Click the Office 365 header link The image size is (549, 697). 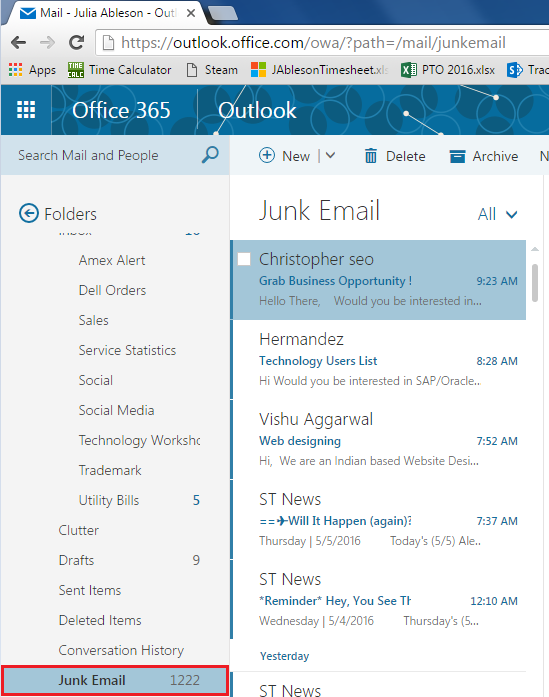[x=121, y=110]
